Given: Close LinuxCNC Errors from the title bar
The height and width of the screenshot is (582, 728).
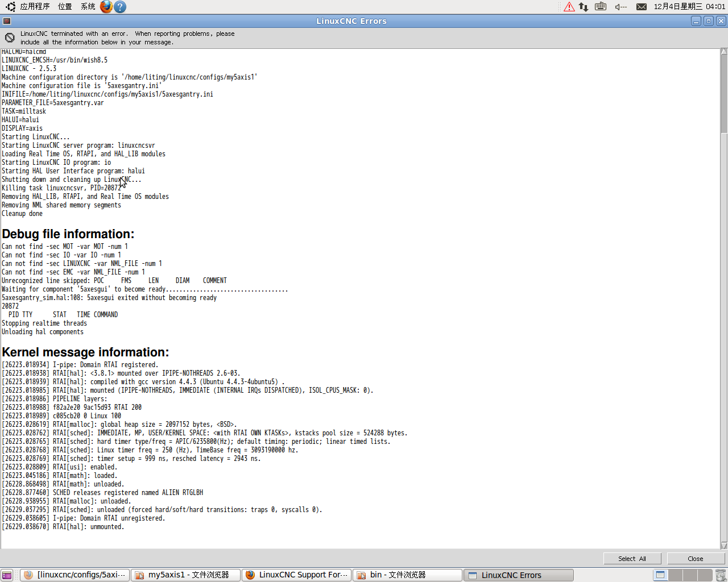Looking at the screenshot, I should (721, 21).
